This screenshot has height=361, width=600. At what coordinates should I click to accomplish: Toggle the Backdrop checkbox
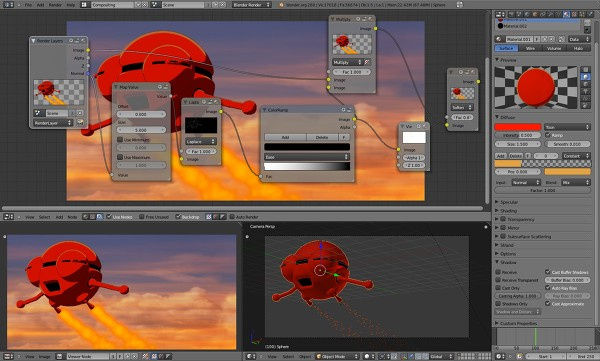click(x=178, y=217)
